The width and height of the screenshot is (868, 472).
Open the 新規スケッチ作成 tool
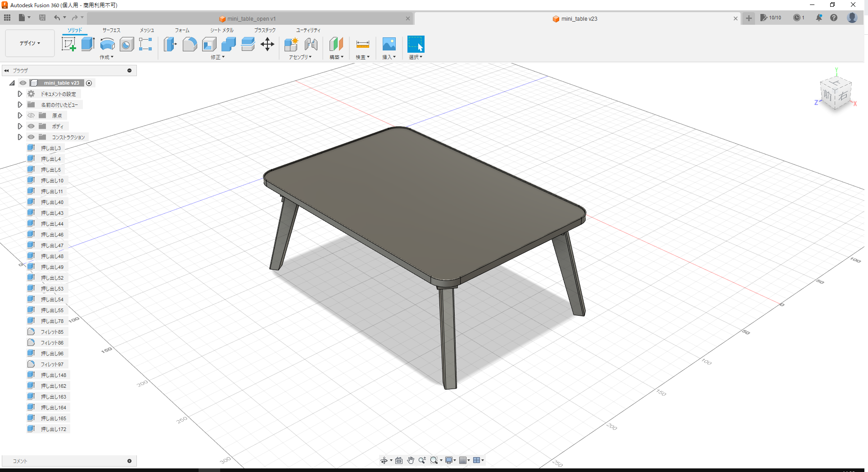tap(68, 44)
